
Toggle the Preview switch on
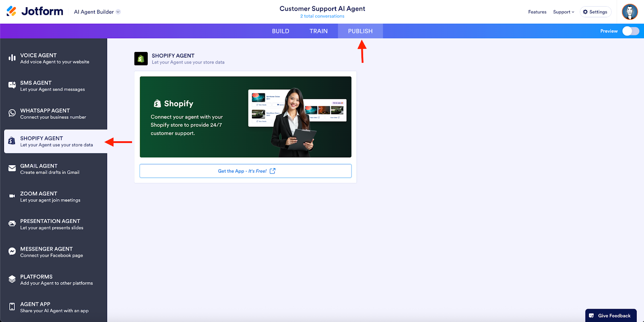[x=631, y=31]
